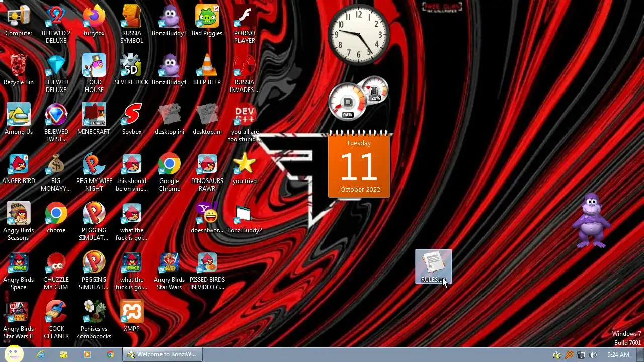Screen dimensions: 644x362
Task: Select the BIG MONAYY money bag icon
Action: coord(56,172)
